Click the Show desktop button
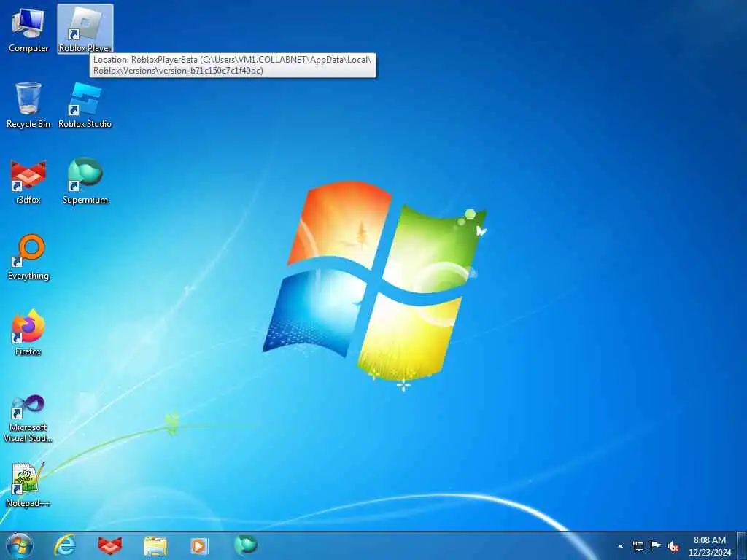The image size is (747, 560). click(742, 546)
